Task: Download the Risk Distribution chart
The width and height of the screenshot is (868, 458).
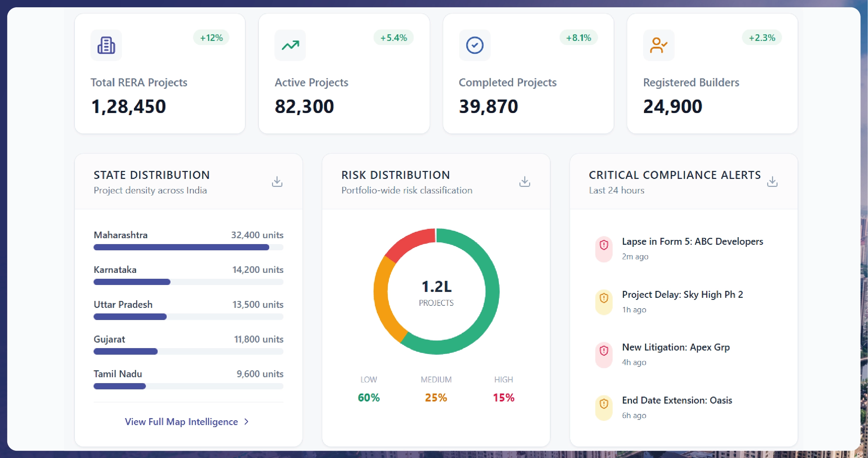Action: coord(525,181)
